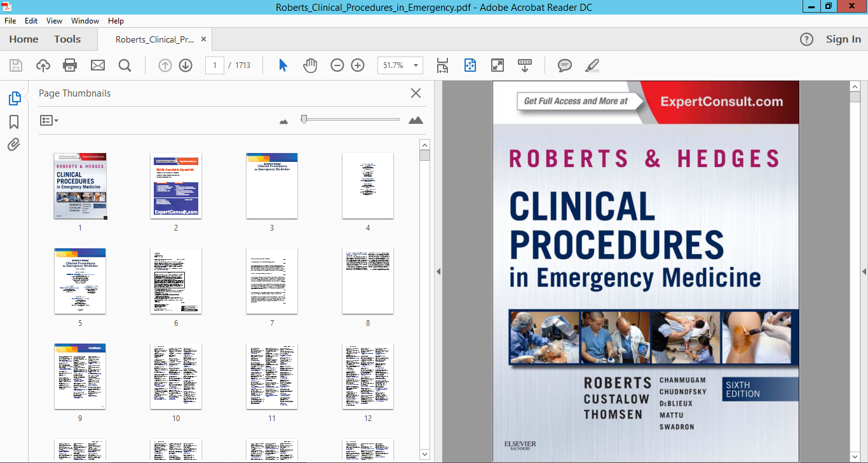The width and height of the screenshot is (868, 463).
Task: Expand the right tools pane arrow
Action: pyautogui.click(x=864, y=272)
